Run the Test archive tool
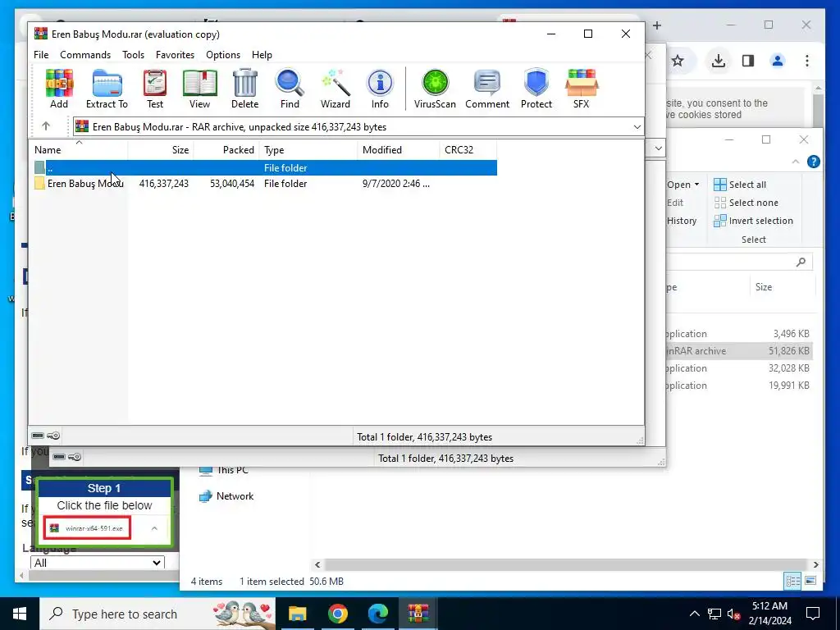Viewport: 840px width, 630px height. coord(155,89)
